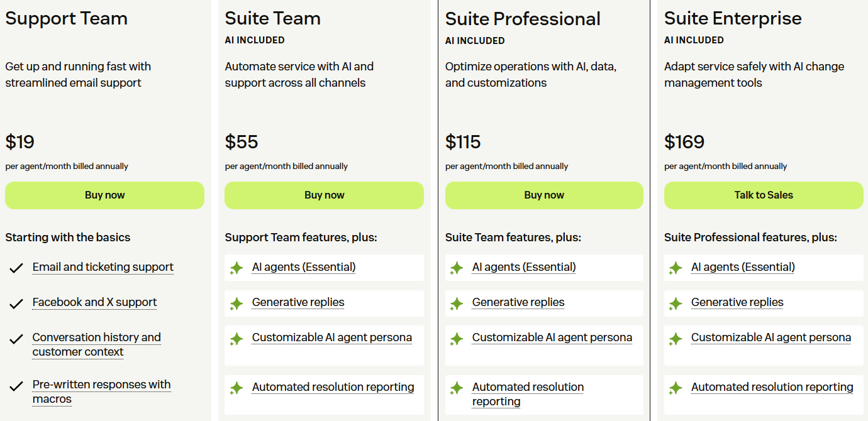Open Suite Professional Customizable AI agent persona link
Viewport: 868px width, 421px height.
point(552,337)
